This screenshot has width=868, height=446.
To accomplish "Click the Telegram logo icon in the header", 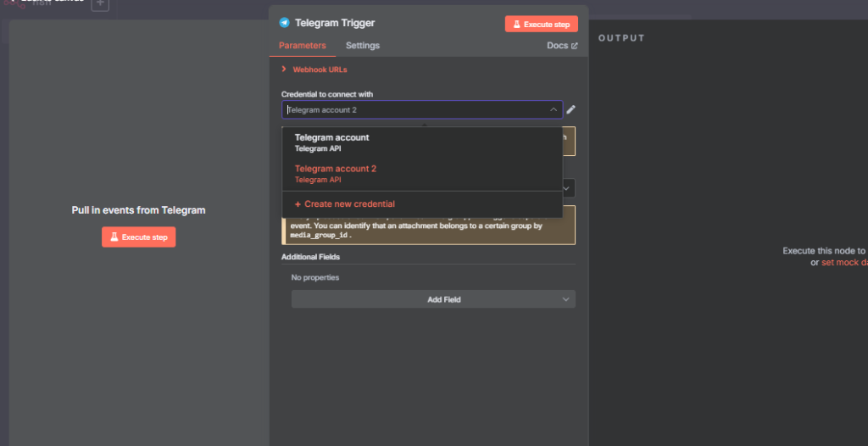I will 284,23.
